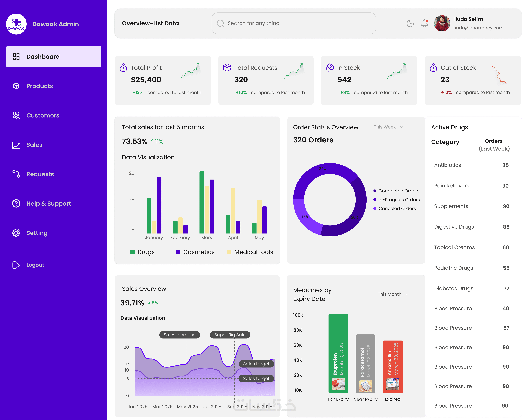The image size is (529, 420).
Task: Click the Total Requests box icon
Action: (227, 68)
